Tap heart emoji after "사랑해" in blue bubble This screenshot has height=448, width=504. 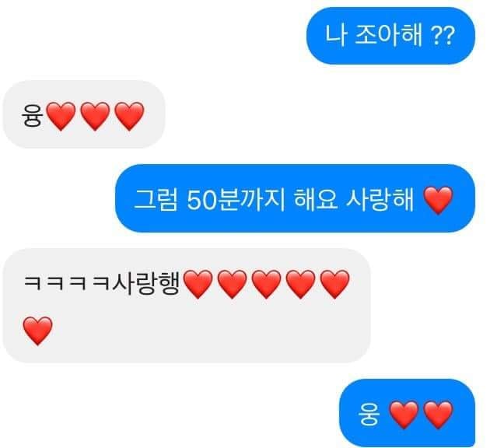click(x=438, y=200)
